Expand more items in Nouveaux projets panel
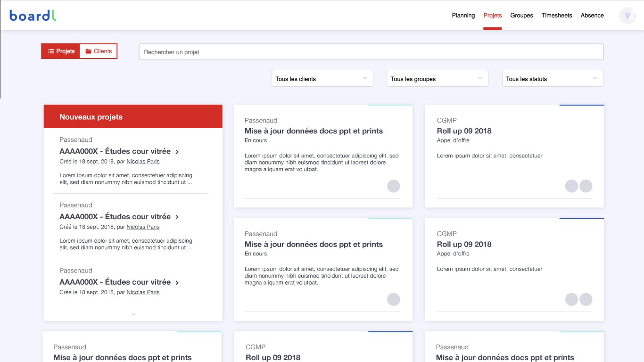644x362 pixels. pos(133,314)
